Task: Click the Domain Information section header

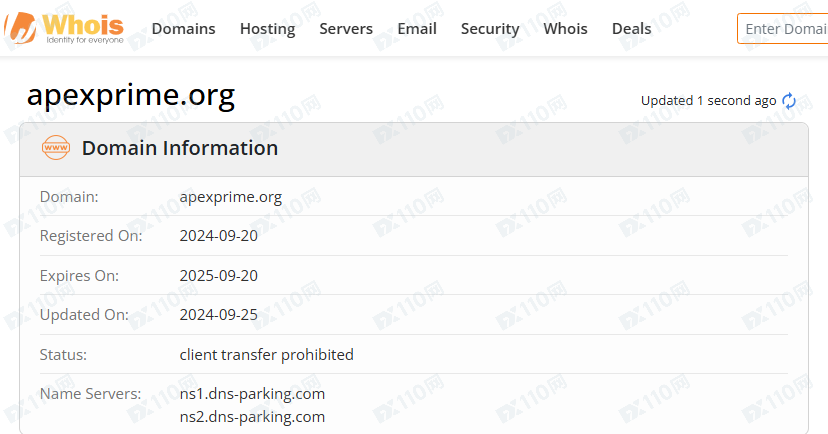Action: pos(180,148)
